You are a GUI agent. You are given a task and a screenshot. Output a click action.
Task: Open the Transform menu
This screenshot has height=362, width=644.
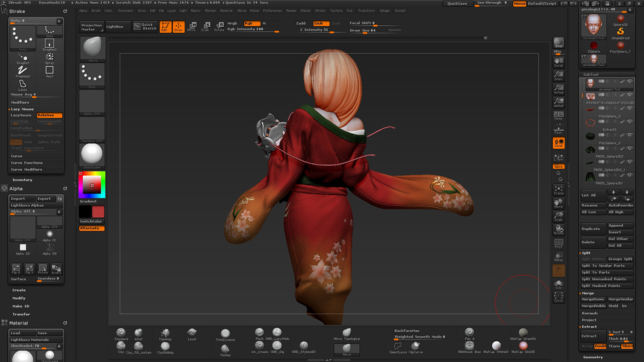(366, 11)
